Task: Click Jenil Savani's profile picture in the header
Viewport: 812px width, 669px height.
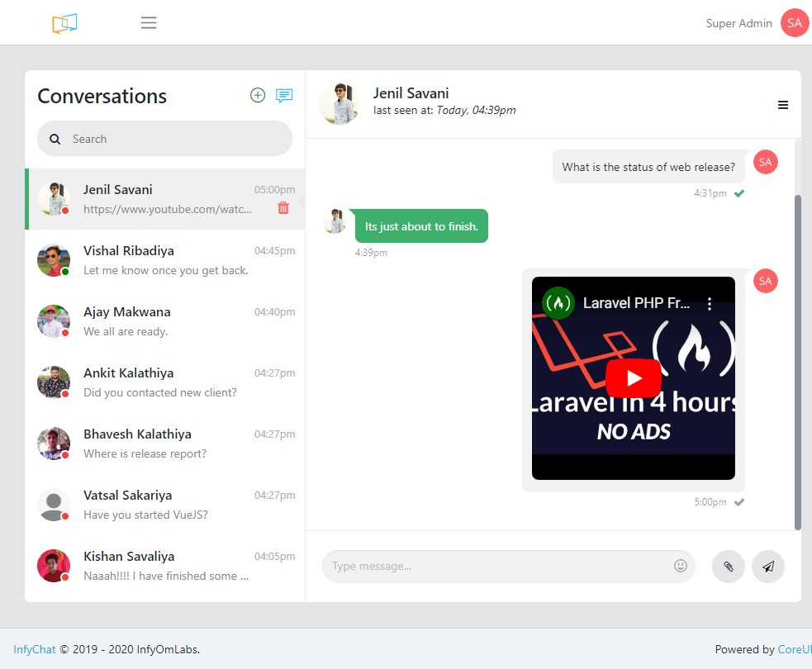Action: point(339,103)
